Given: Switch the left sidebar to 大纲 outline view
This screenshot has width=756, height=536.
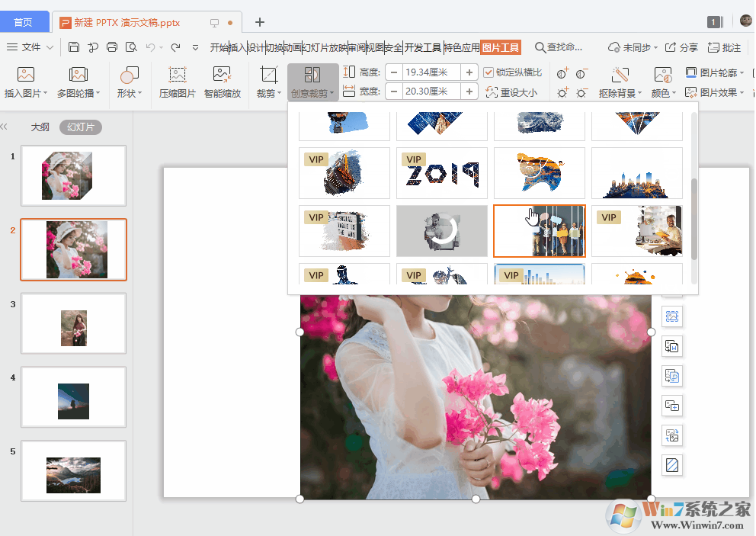Looking at the screenshot, I should [40, 127].
